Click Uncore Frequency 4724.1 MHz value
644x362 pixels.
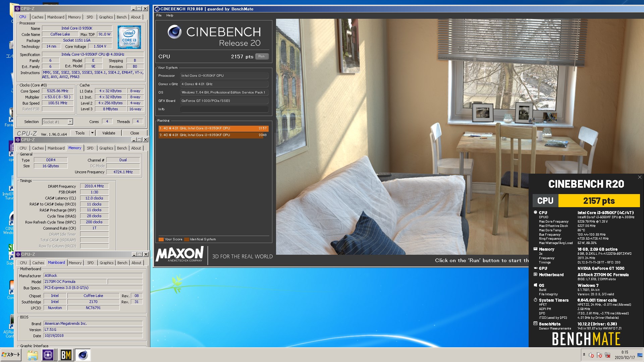coord(123,172)
